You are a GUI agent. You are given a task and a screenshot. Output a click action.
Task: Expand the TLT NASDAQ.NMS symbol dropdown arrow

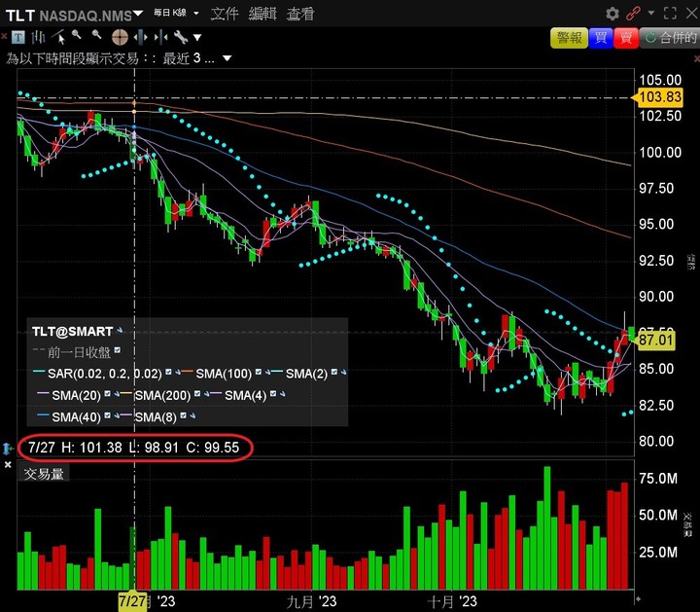138,14
